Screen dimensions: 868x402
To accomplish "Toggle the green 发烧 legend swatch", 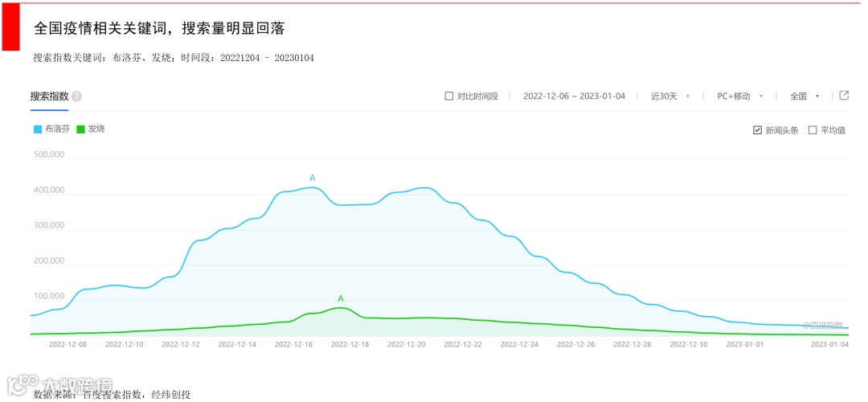I will click(x=80, y=129).
